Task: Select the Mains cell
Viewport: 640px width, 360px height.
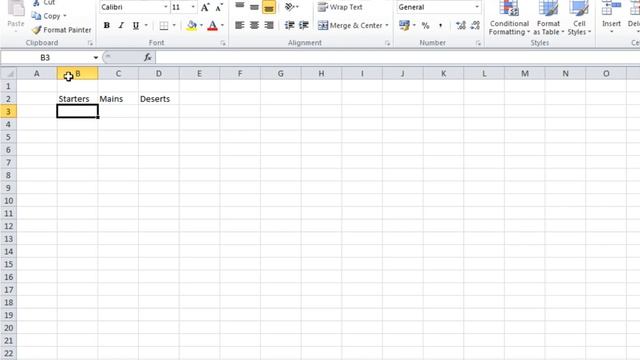Action: coord(118,99)
